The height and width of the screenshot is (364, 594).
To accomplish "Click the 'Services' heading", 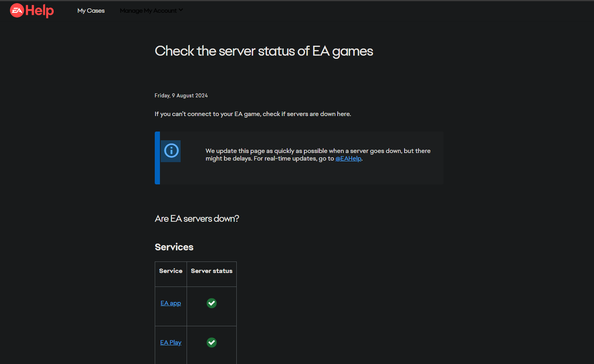I will 174,247.
